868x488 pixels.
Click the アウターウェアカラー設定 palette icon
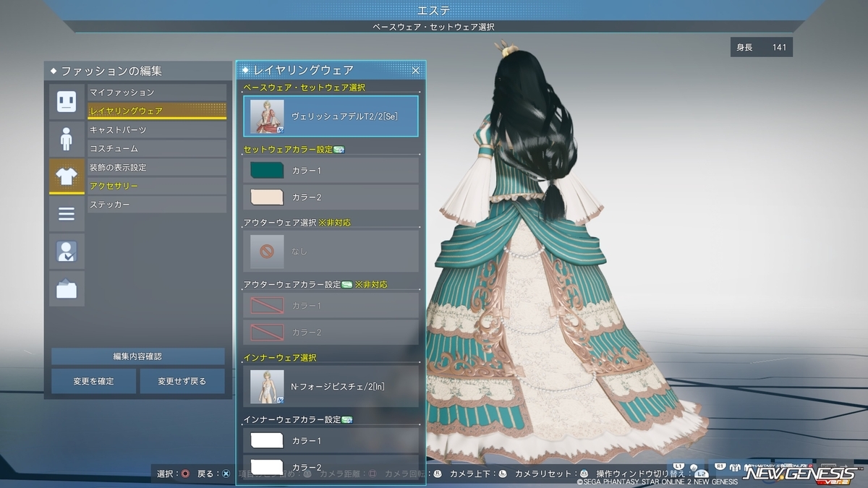click(346, 284)
